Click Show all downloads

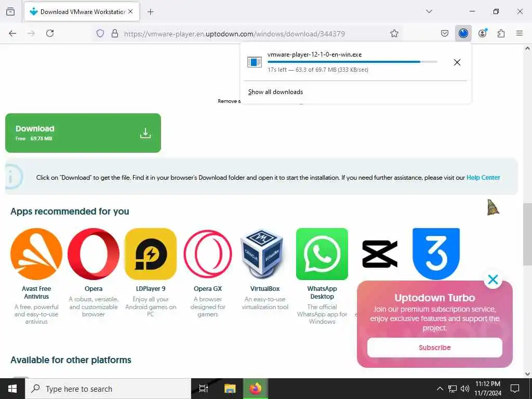point(275,92)
